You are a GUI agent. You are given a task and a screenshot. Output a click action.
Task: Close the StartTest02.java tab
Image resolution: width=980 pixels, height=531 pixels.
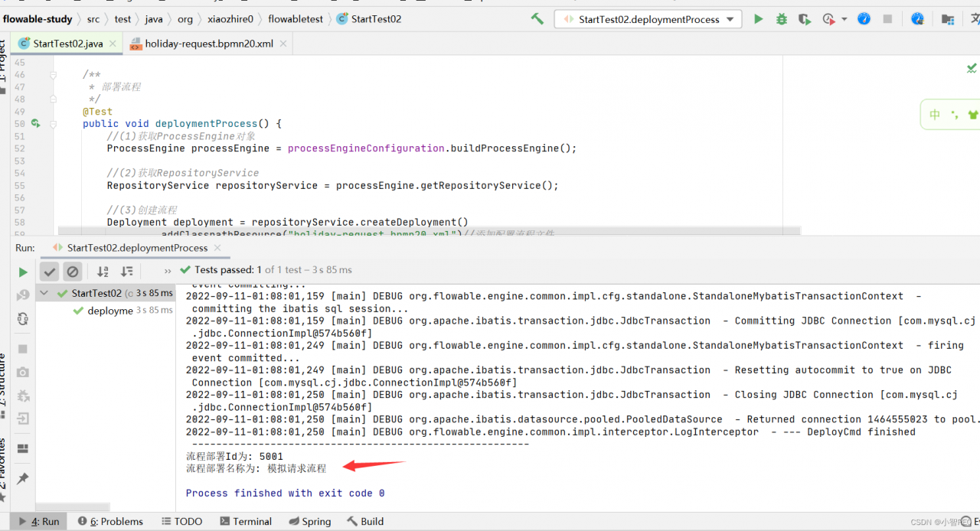[x=113, y=44]
